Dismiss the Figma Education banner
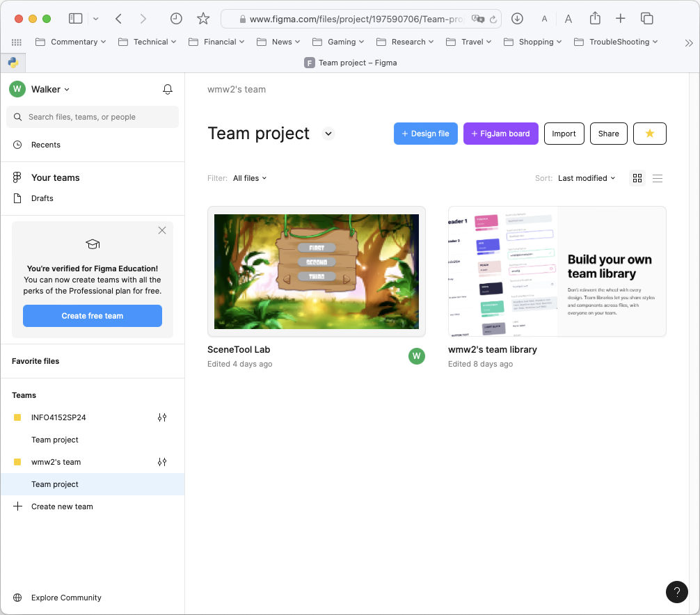Viewport: 700px width, 615px height. (162, 230)
